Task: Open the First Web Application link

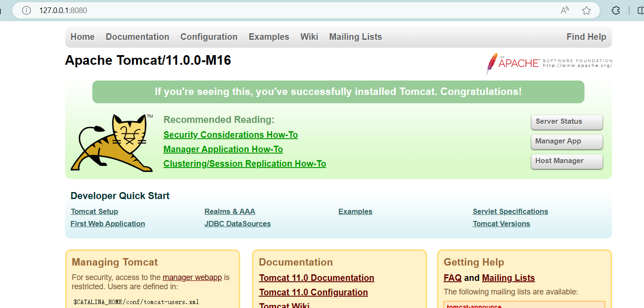Action: 108,224
